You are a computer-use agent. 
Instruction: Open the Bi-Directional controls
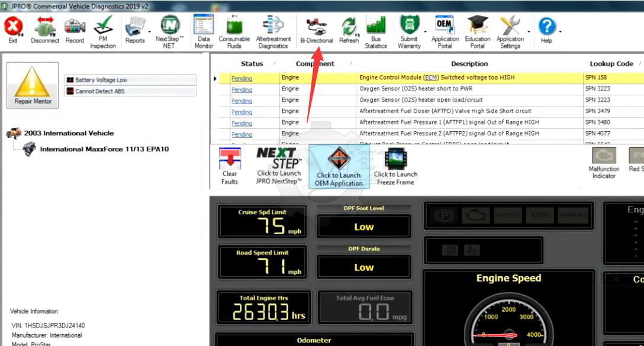[317, 27]
